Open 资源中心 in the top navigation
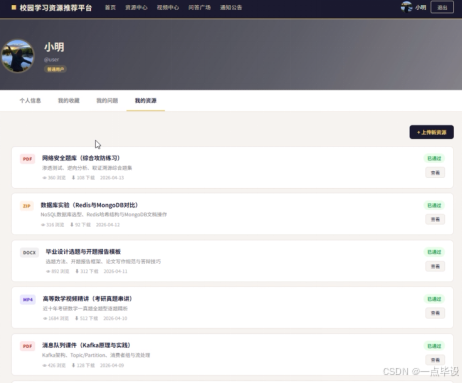The image size is (463, 383). (136, 7)
